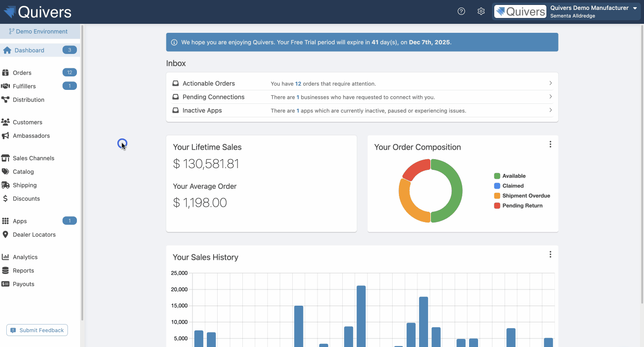Go to Catalog in the sidebar

pyautogui.click(x=23, y=172)
